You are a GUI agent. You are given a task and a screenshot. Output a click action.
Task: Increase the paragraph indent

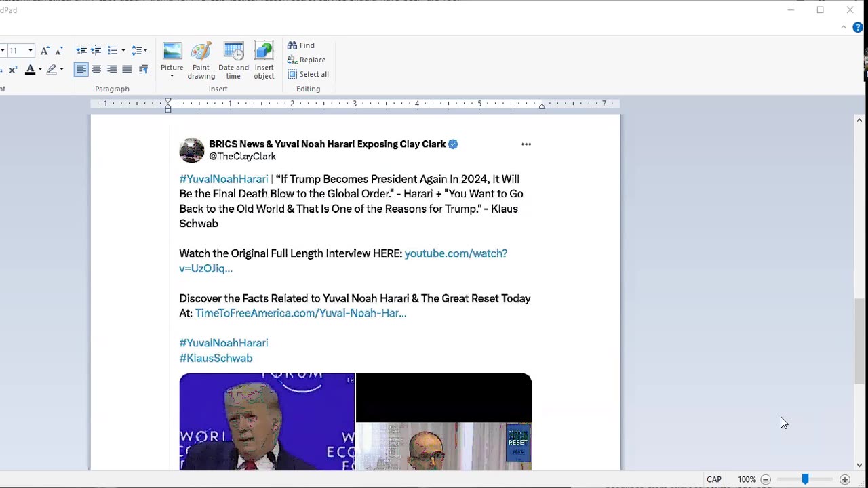click(96, 51)
